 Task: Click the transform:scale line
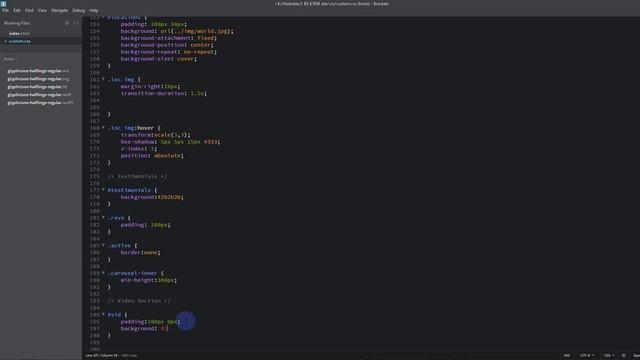[x=155, y=135]
